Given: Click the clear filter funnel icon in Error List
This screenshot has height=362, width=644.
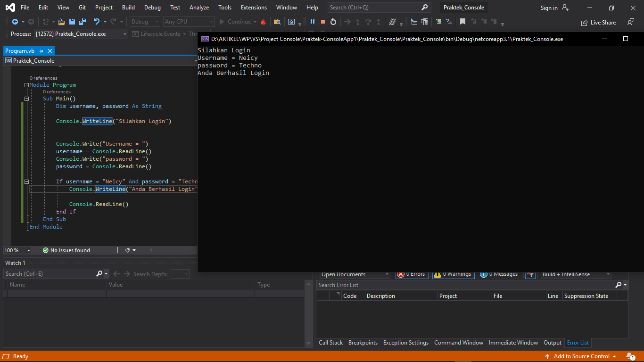Looking at the screenshot, I should click(530, 274).
